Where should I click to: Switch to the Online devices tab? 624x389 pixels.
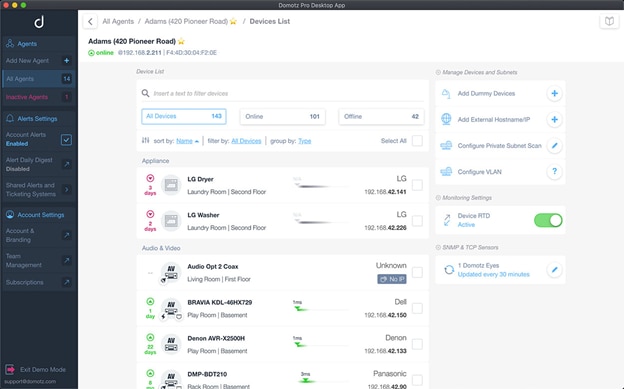(x=283, y=116)
